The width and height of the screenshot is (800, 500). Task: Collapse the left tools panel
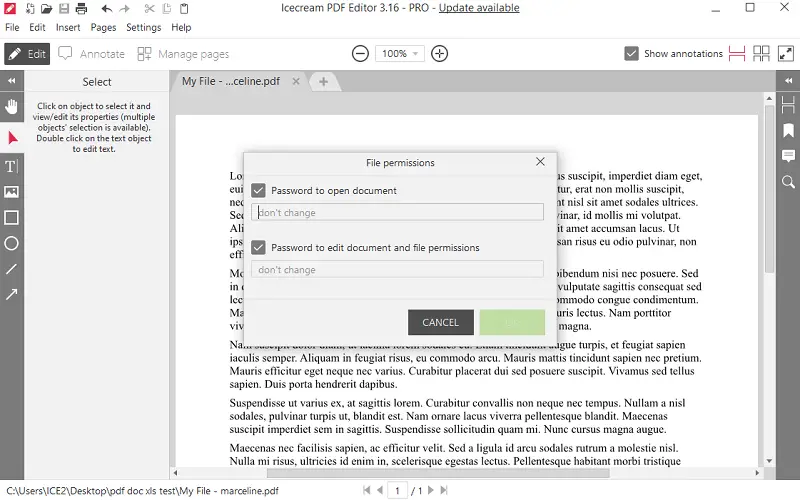(11, 81)
